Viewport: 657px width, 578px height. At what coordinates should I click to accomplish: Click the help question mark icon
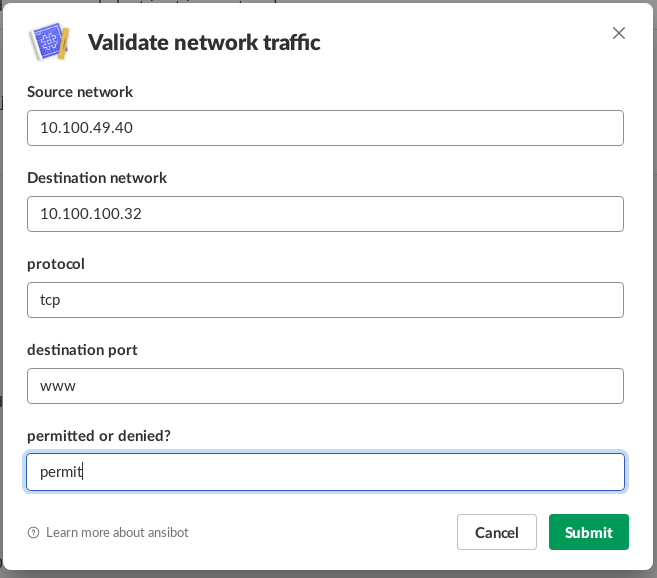33,533
